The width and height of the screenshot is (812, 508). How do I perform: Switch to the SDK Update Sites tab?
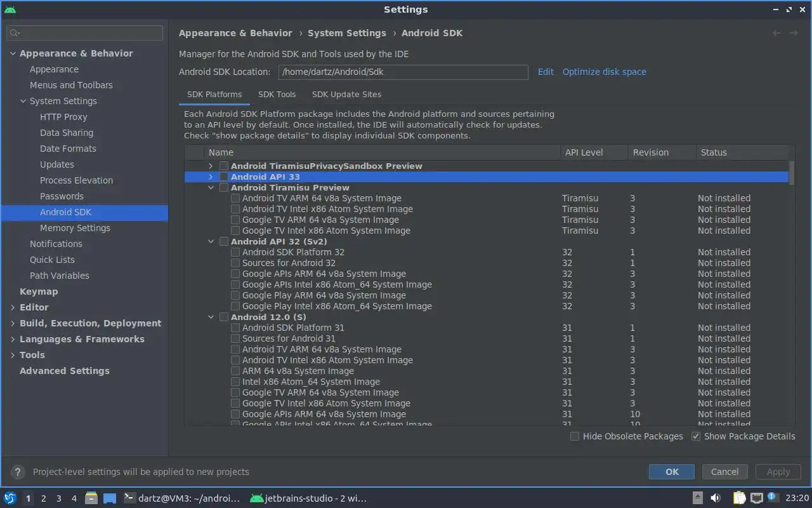(346, 95)
